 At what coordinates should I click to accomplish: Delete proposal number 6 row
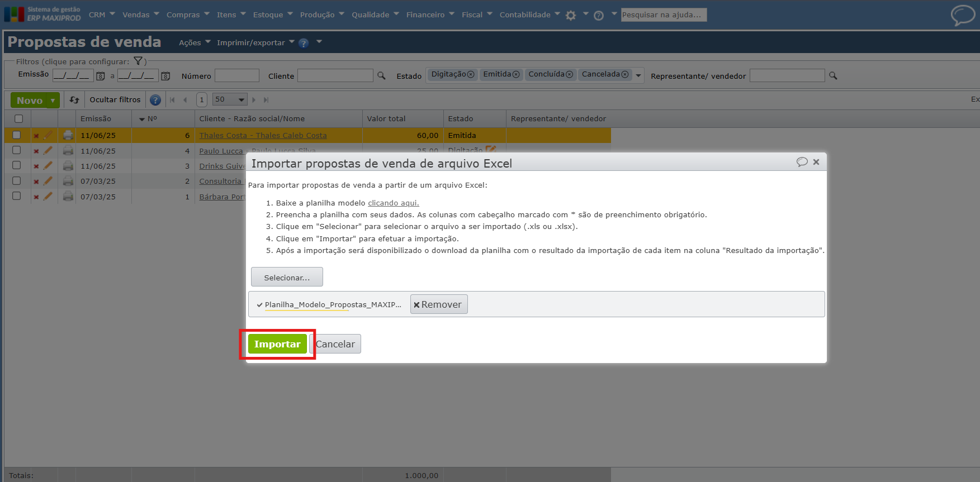pyautogui.click(x=36, y=136)
